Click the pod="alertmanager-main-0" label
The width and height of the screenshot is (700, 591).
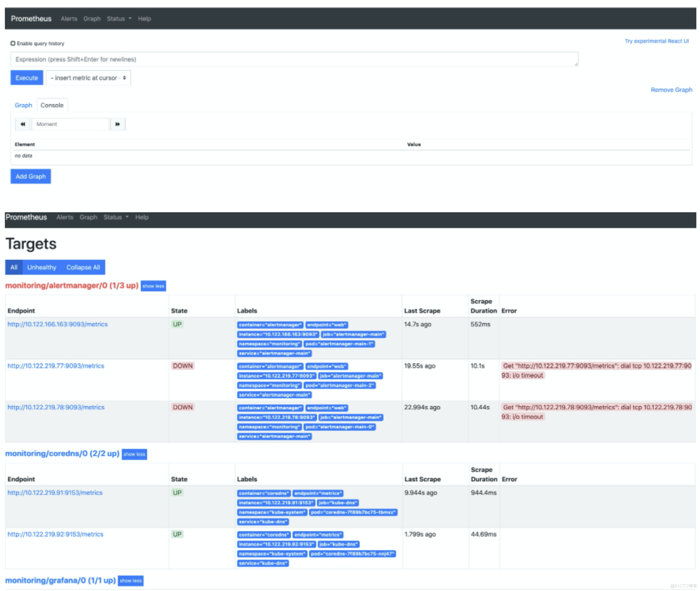point(340,427)
